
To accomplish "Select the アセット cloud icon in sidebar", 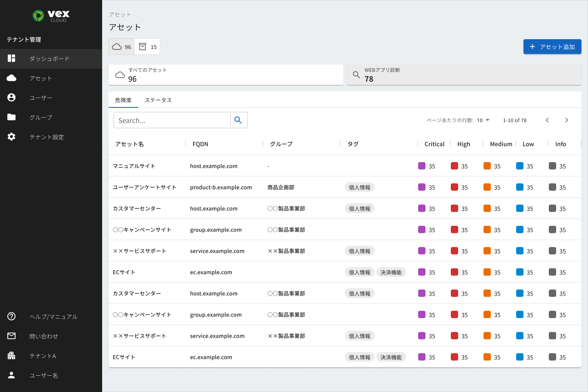I will click(x=11, y=78).
